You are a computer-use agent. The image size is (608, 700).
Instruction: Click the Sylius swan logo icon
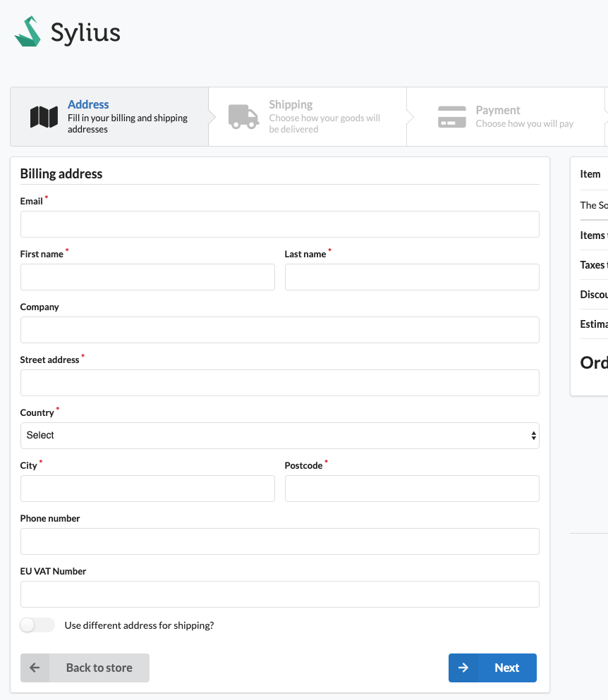[x=28, y=31]
